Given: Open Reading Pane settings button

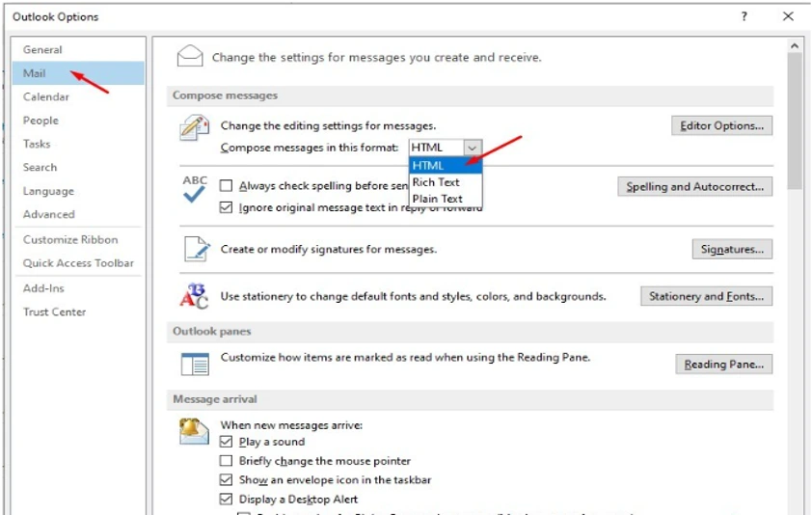Looking at the screenshot, I should (x=723, y=365).
